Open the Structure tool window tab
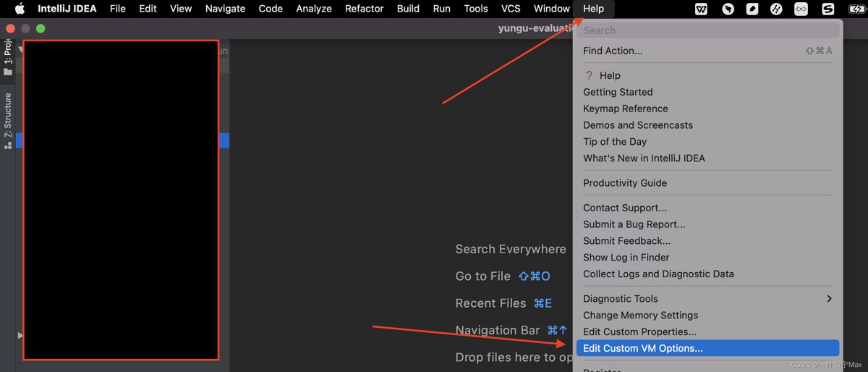This screenshot has height=372, width=868. click(8, 120)
